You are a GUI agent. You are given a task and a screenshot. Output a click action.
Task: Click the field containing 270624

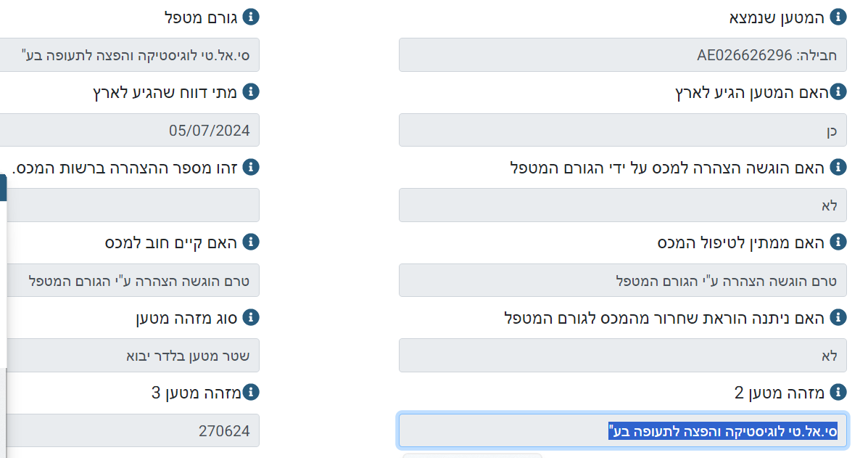(129, 431)
